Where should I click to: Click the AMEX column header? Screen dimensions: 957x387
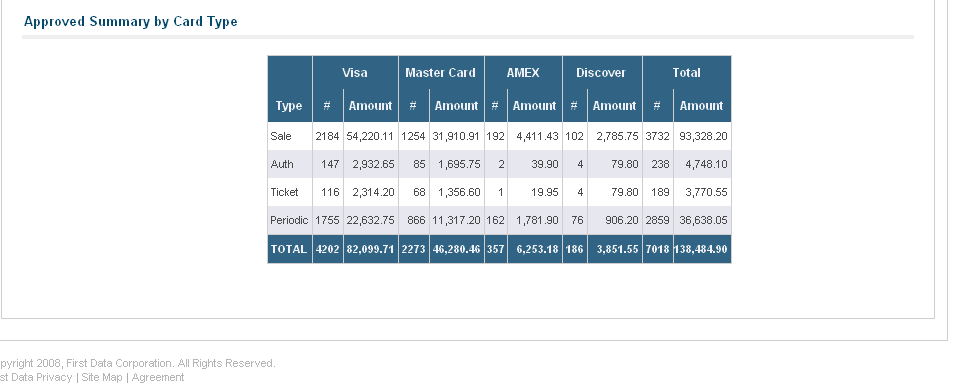pyautogui.click(x=523, y=73)
